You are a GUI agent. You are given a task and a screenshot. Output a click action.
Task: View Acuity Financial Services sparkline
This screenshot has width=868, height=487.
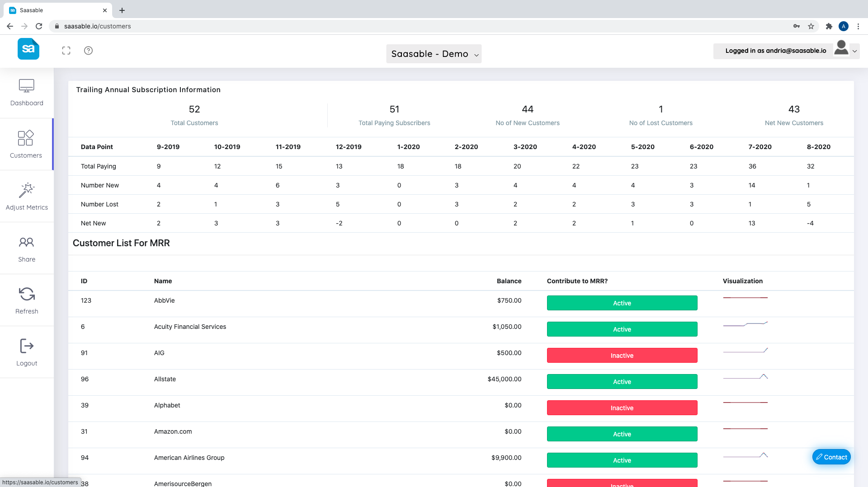(x=745, y=324)
